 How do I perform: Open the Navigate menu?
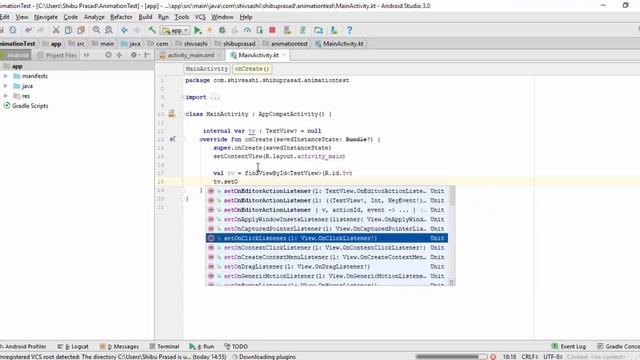(46, 17)
